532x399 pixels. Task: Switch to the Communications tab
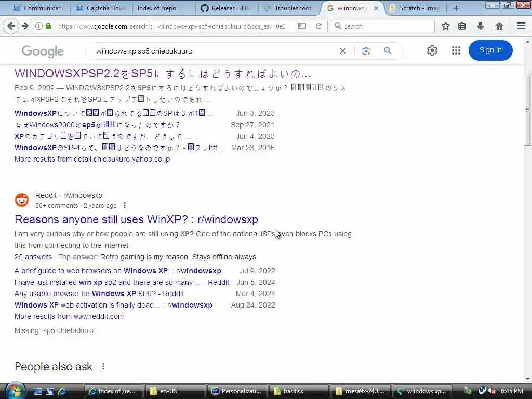click(x=37, y=8)
